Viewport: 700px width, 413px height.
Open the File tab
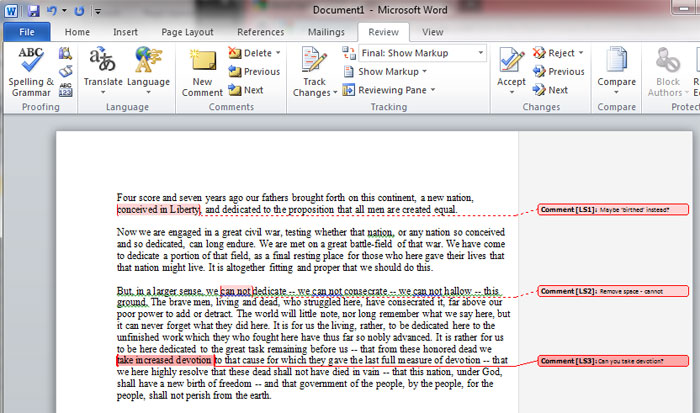(27, 32)
